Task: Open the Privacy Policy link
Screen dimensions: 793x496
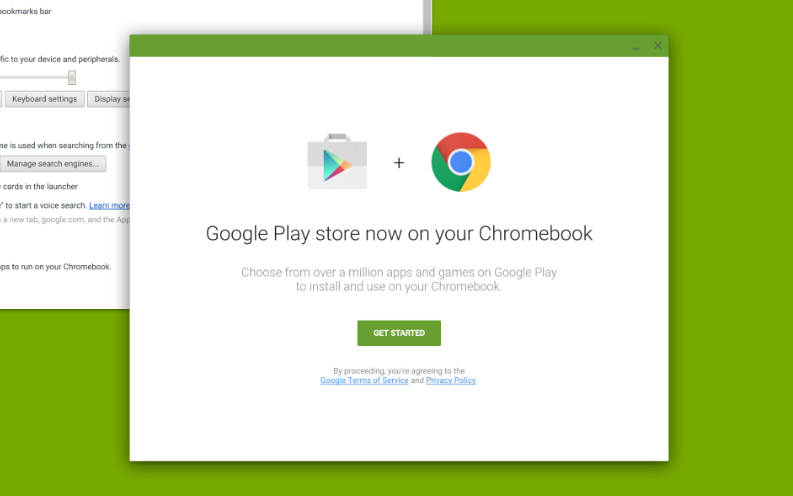Action: [451, 380]
